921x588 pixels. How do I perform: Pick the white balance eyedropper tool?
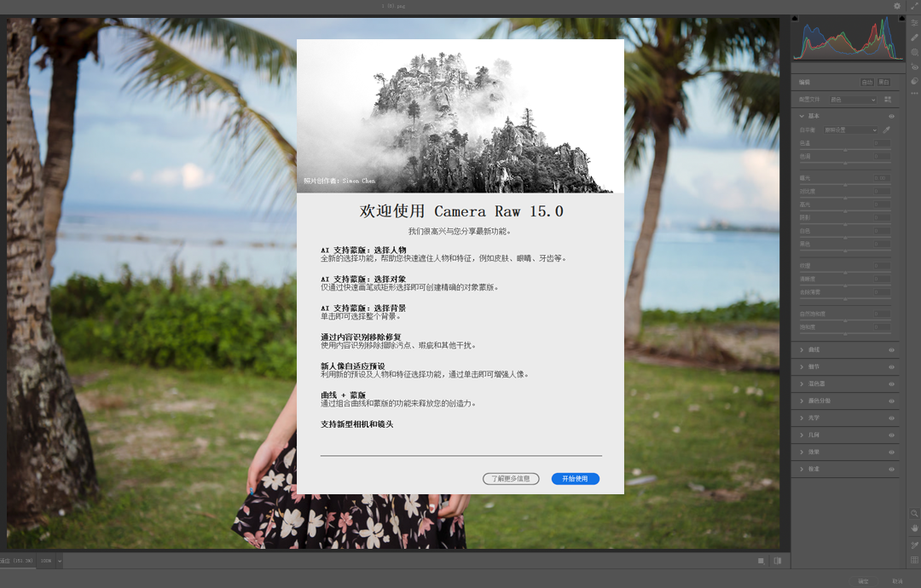pos(887,130)
